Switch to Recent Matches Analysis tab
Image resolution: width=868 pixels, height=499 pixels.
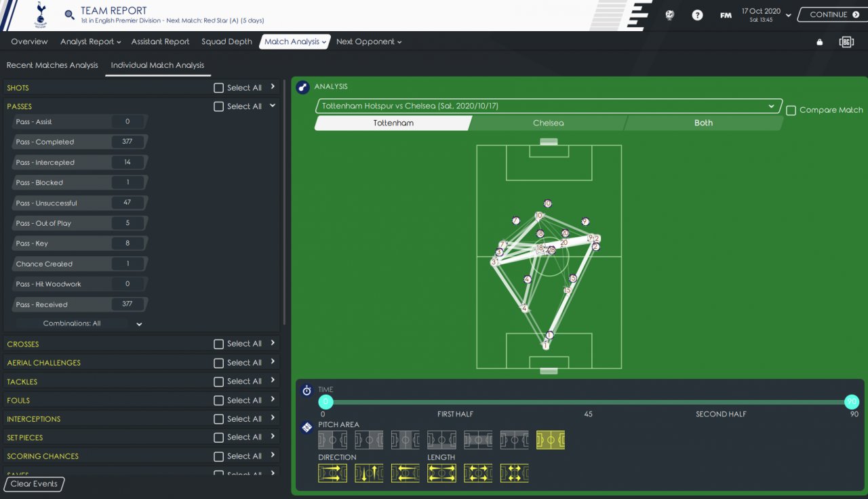[x=52, y=65]
